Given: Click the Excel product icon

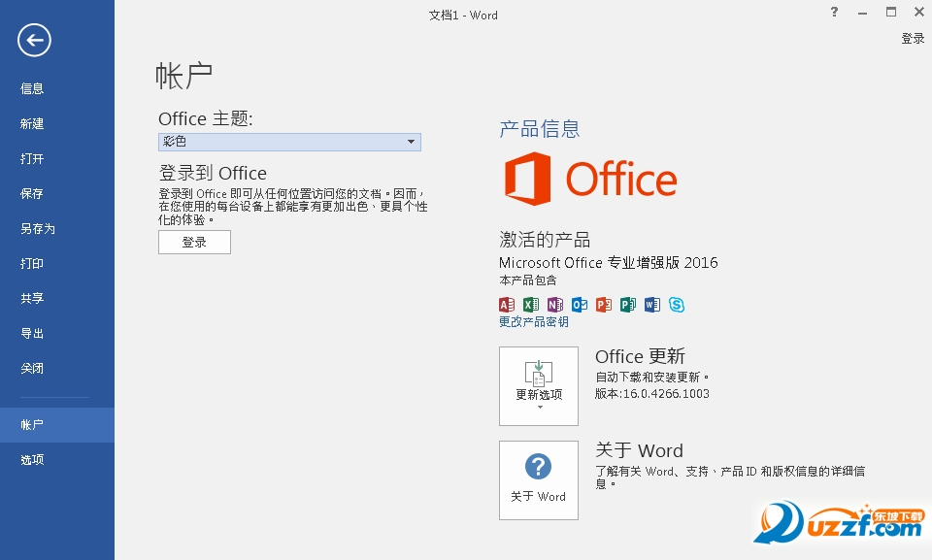Looking at the screenshot, I should pyautogui.click(x=531, y=305).
